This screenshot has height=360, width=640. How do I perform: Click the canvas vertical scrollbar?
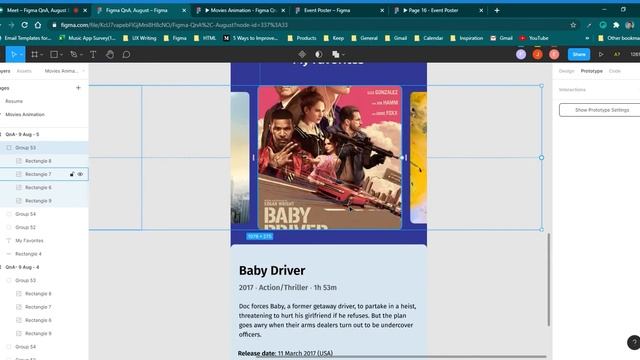click(549, 280)
